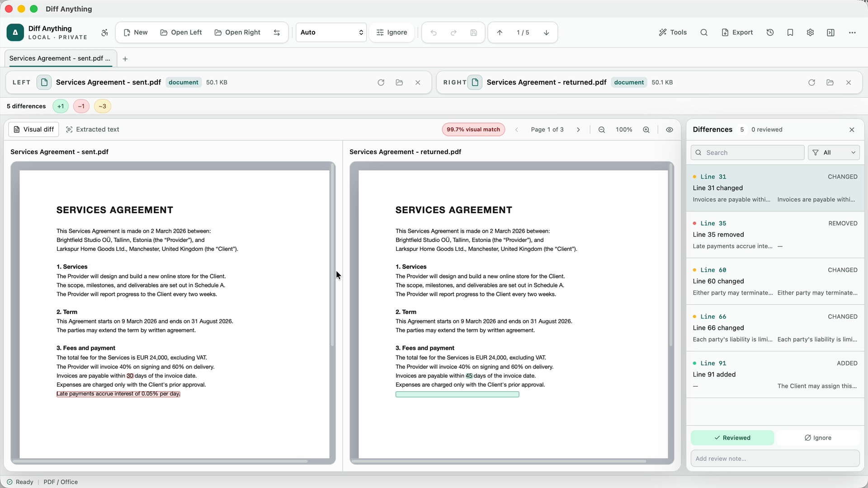Click the left document horizontal scrollbar
Image resolution: width=868 pixels, height=488 pixels.
pyautogui.click(x=160, y=461)
